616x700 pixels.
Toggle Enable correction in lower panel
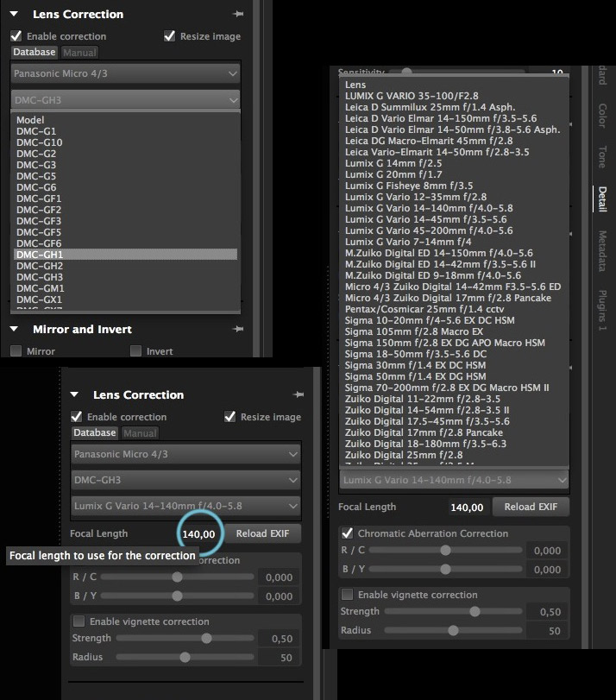pos(76,417)
